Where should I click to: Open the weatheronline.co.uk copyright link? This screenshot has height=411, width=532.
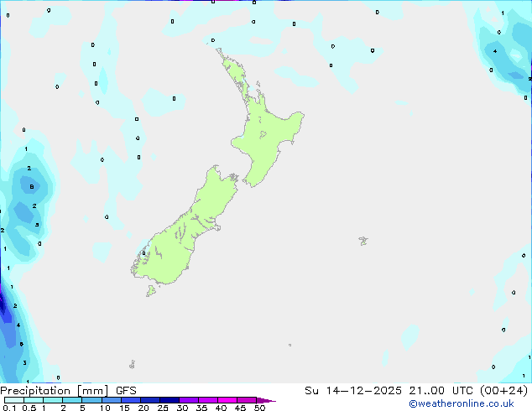[462, 403]
